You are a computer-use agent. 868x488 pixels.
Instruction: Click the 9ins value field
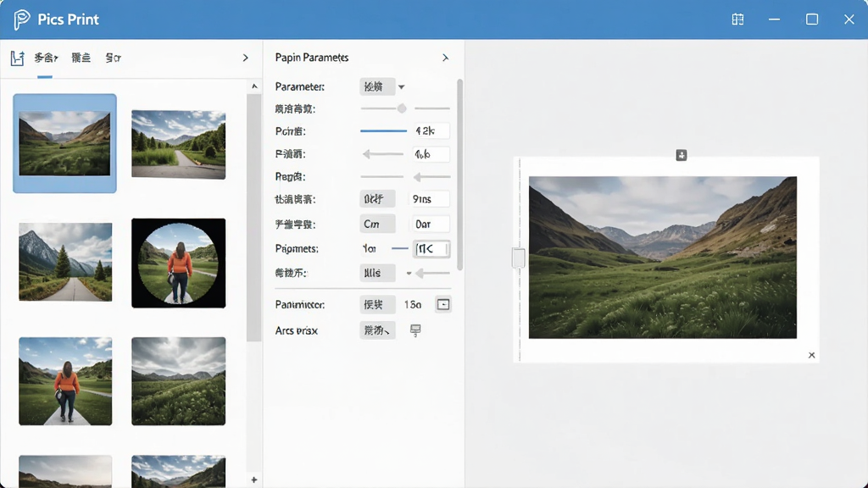point(430,199)
